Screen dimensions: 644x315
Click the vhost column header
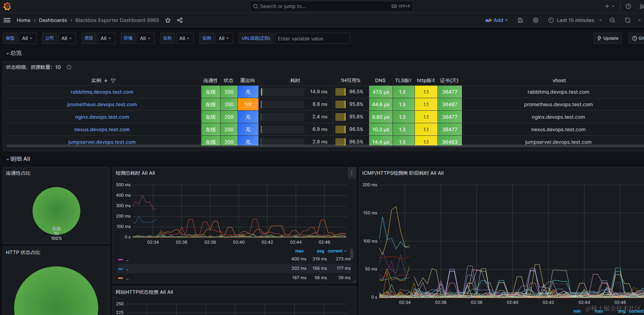pos(559,80)
